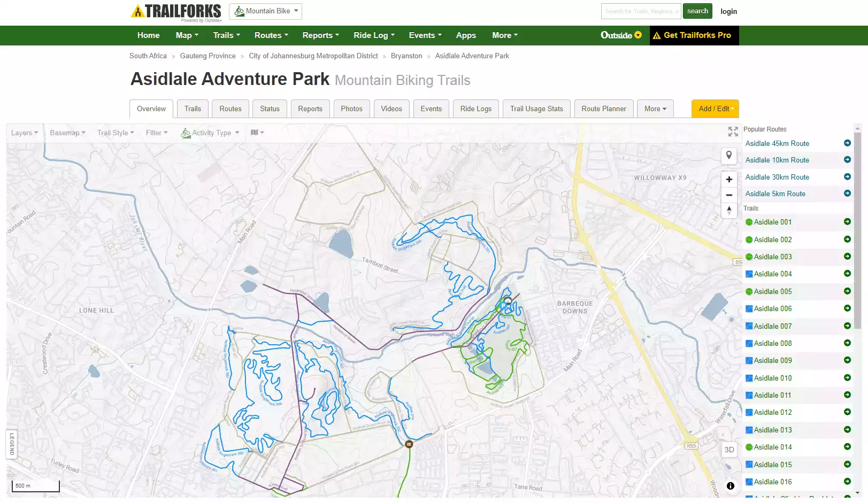Click the trail search input field
This screenshot has width=868, height=503.
click(x=640, y=11)
